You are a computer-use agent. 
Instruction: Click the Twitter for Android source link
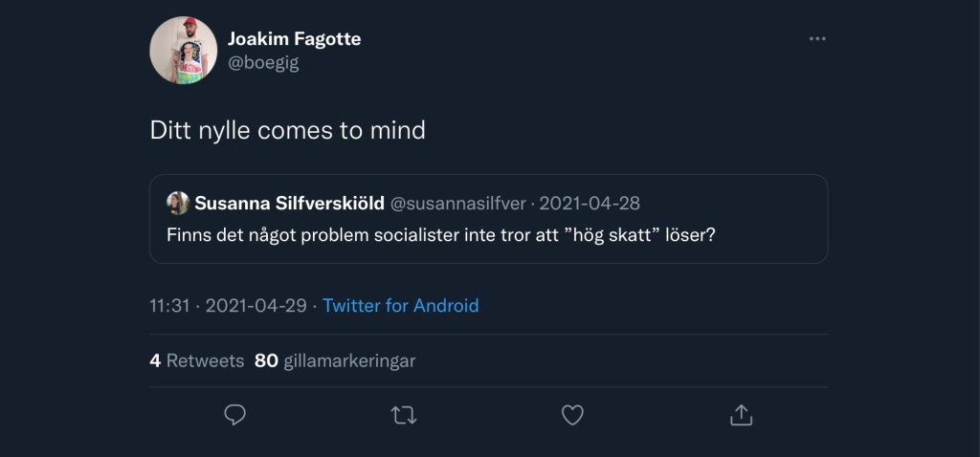click(x=400, y=306)
